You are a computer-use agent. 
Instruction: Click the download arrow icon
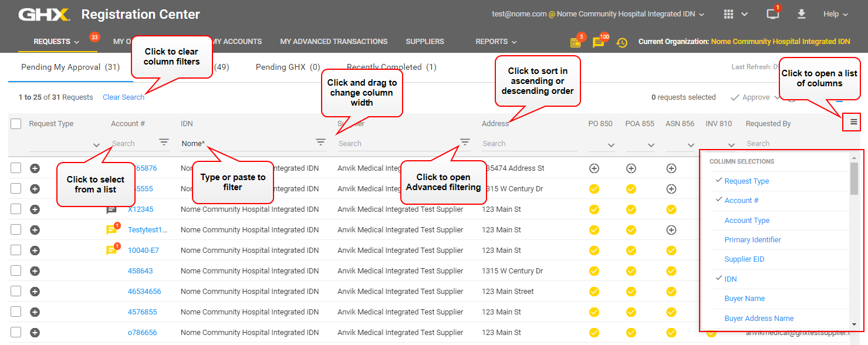(x=802, y=14)
